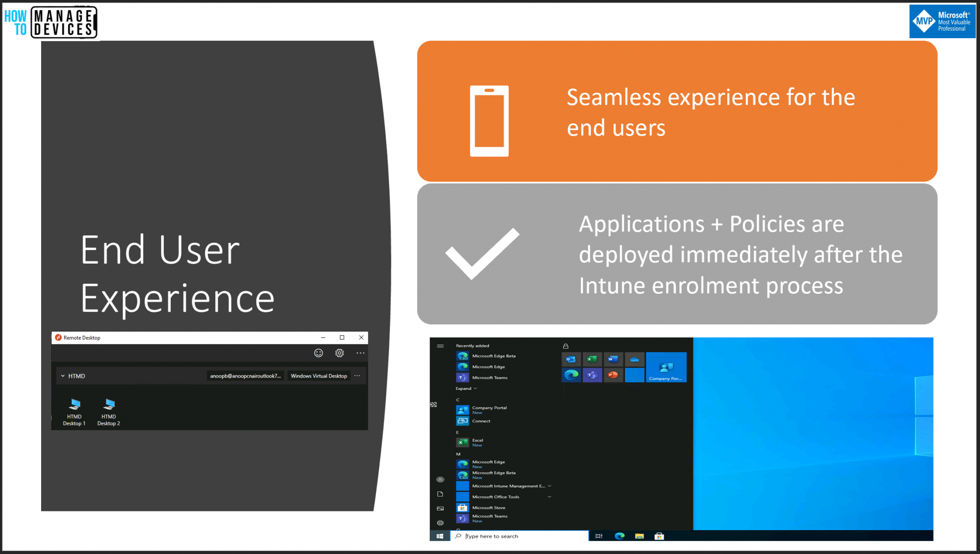The width and height of the screenshot is (980, 554).
Task: Collapse the HTMD workspace group
Action: point(63,376)
